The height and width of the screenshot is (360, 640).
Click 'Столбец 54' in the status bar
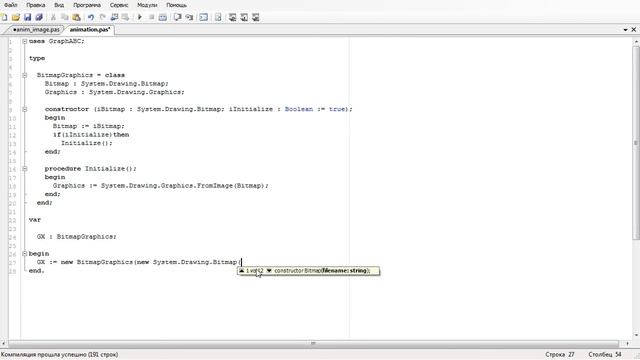(x=605, y=354)
